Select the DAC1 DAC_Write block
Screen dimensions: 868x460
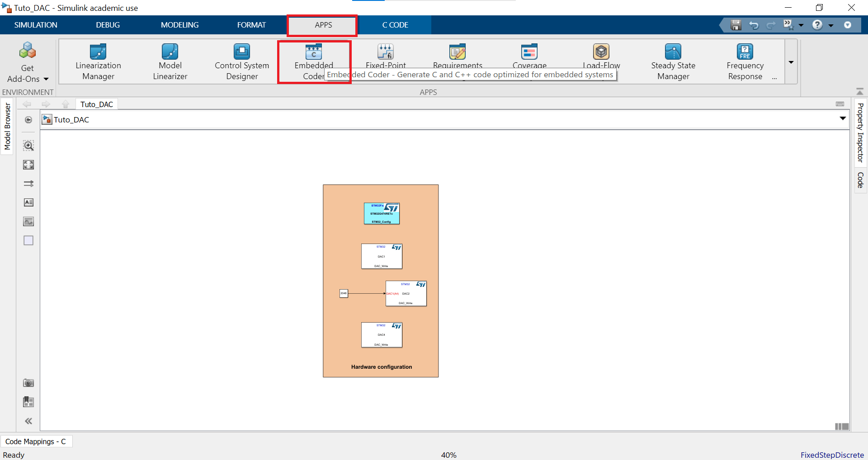382,256
